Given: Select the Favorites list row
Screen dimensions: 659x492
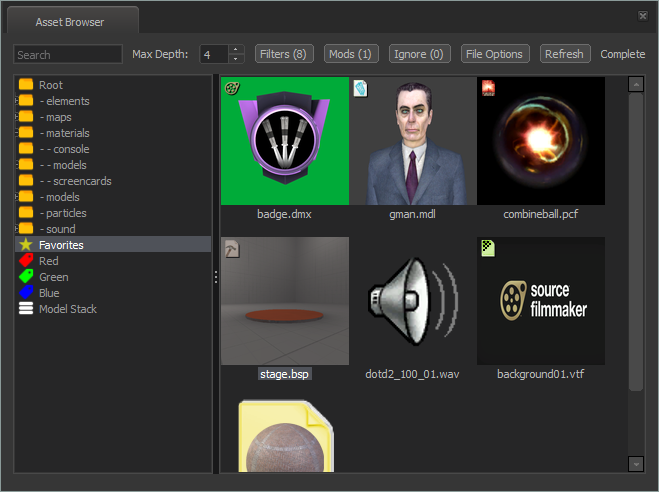Looking at the screenshot, I should pyautogui.click(x=113, y=245).
